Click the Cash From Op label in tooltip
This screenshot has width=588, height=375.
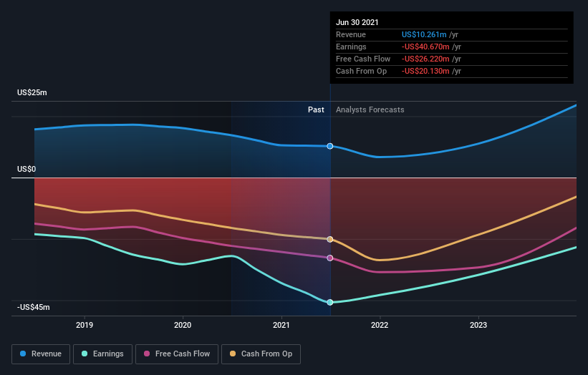(x=361, y=71)
